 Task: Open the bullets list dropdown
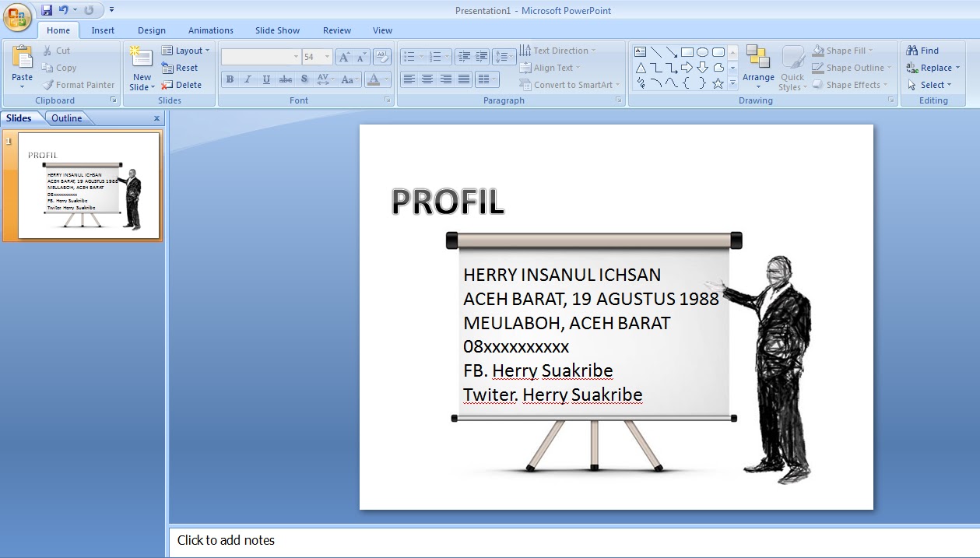pyautogui.click(x=422, y=57)
